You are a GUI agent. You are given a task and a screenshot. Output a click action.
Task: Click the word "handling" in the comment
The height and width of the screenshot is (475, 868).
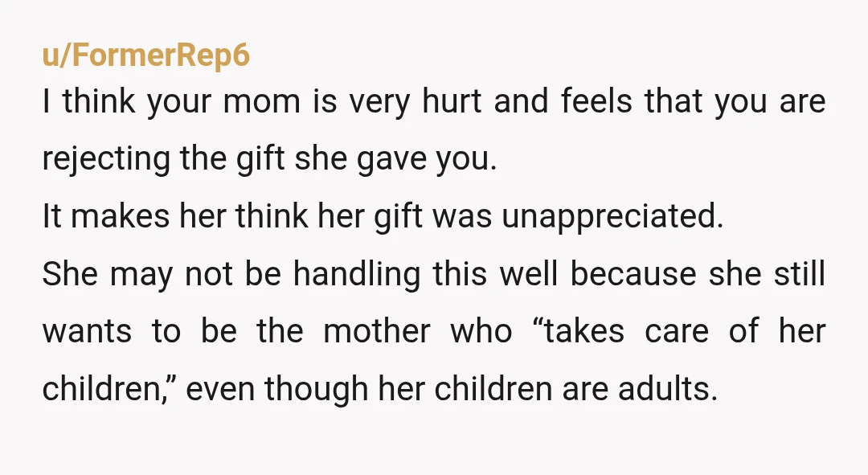coord(357,275)
